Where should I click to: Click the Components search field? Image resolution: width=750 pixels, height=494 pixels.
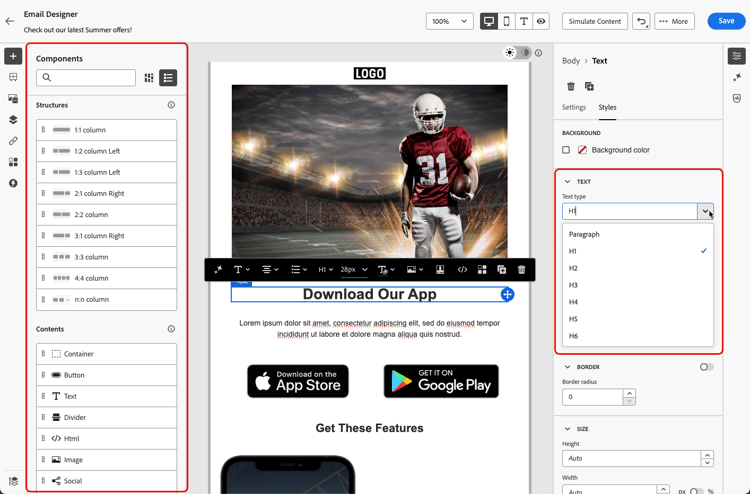(x=86, y=77)
